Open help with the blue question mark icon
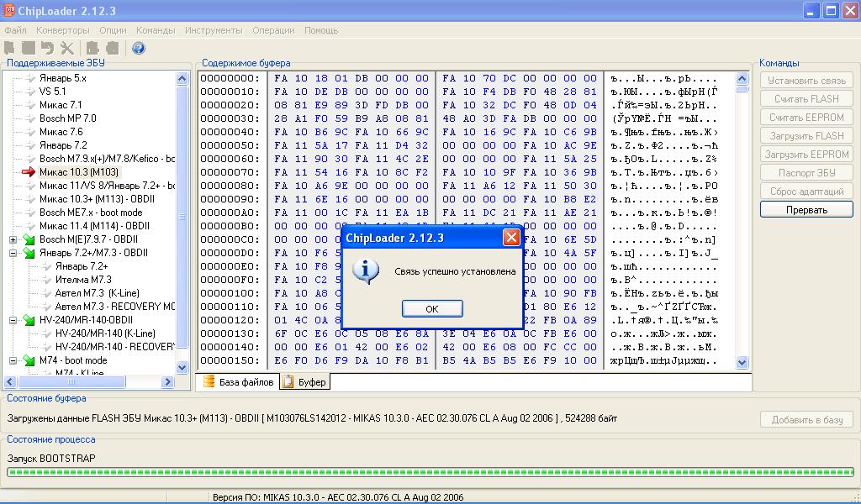The width and height of the screenshot is (861, 504). (139, 48)
